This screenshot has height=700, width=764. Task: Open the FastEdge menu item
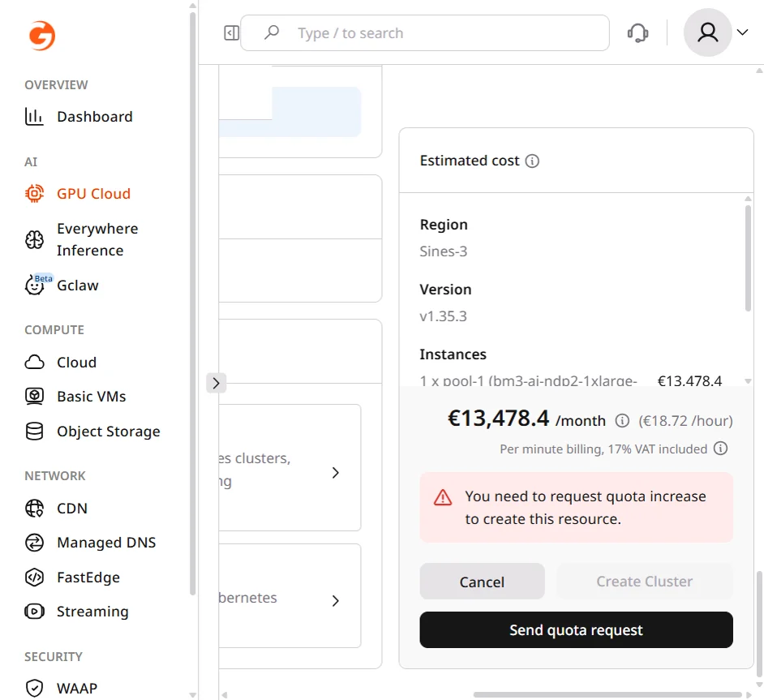[x=88, y=578]
